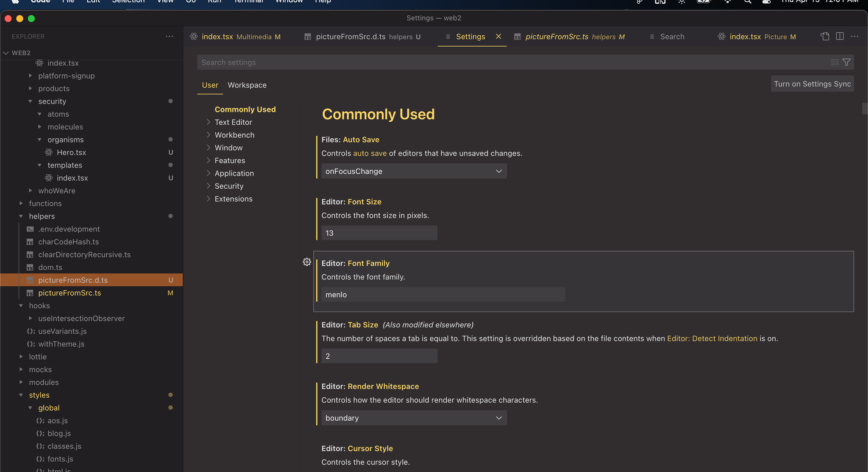
Task: Expand the functions folder
Action: click(21, 204)
